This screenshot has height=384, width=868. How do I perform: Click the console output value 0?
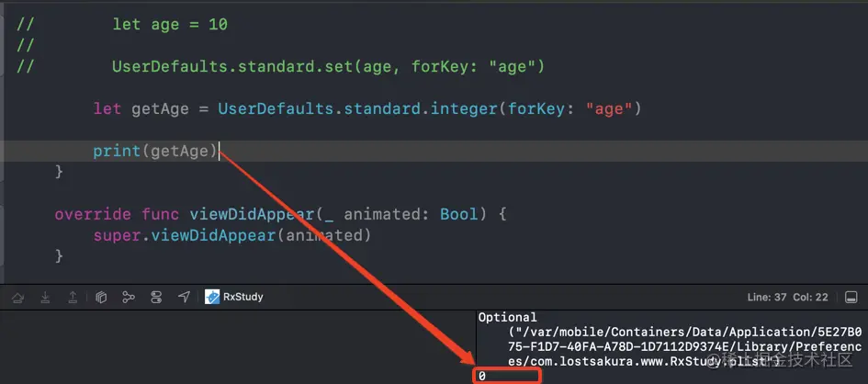482,377
